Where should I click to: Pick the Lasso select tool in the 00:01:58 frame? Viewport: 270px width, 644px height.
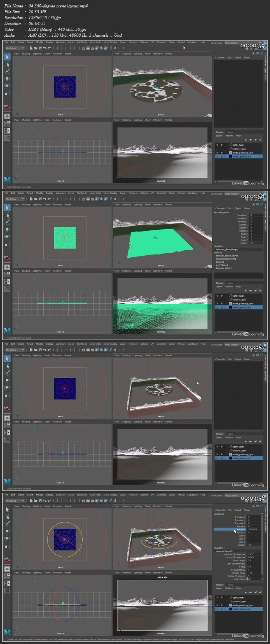coord(7,215)
